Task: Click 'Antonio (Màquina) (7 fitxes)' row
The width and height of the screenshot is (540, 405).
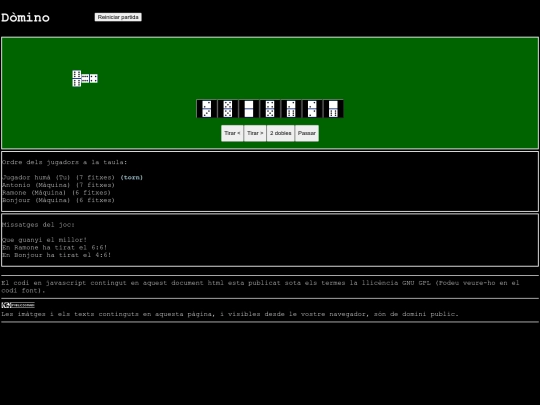Action: pyautogui.click(x=58, y=185)
